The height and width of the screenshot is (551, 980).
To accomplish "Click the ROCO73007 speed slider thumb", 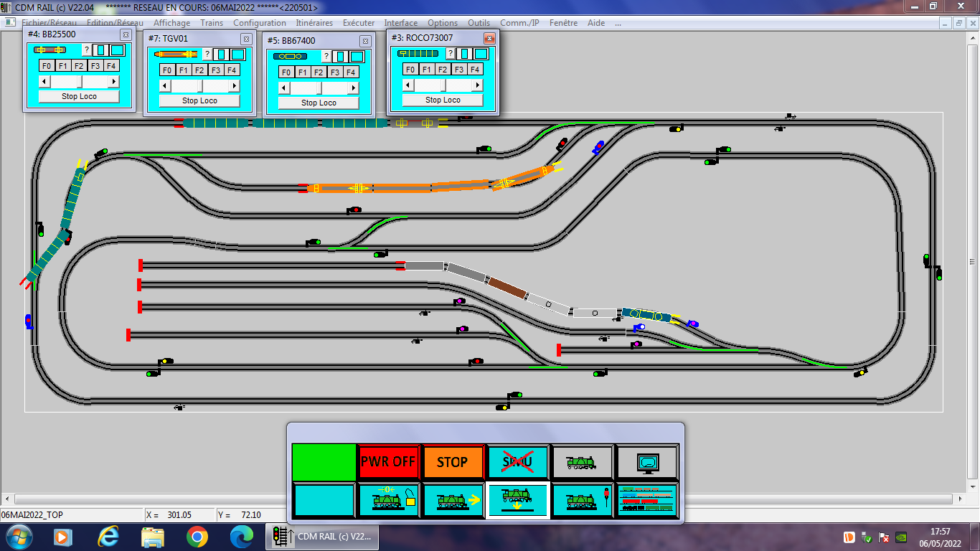I will 443,85.
